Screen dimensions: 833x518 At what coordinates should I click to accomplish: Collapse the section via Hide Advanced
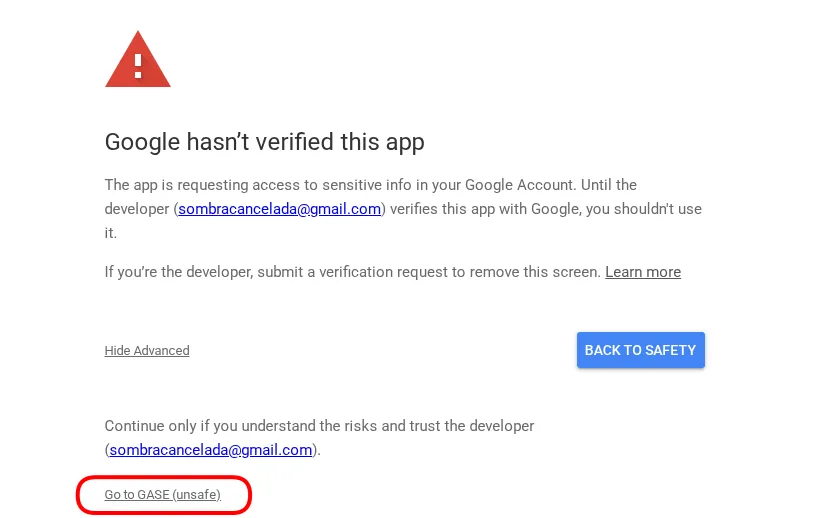(x=147, y=351)
